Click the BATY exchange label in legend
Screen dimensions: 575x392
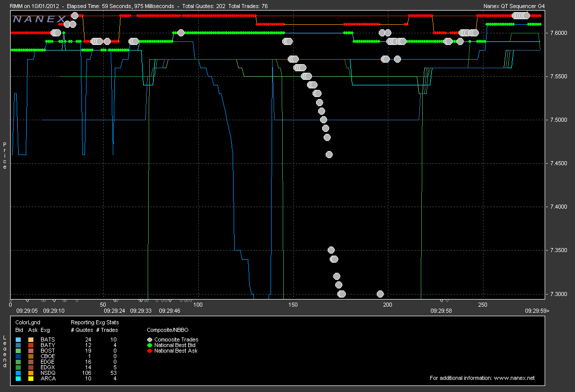point(48,345)
